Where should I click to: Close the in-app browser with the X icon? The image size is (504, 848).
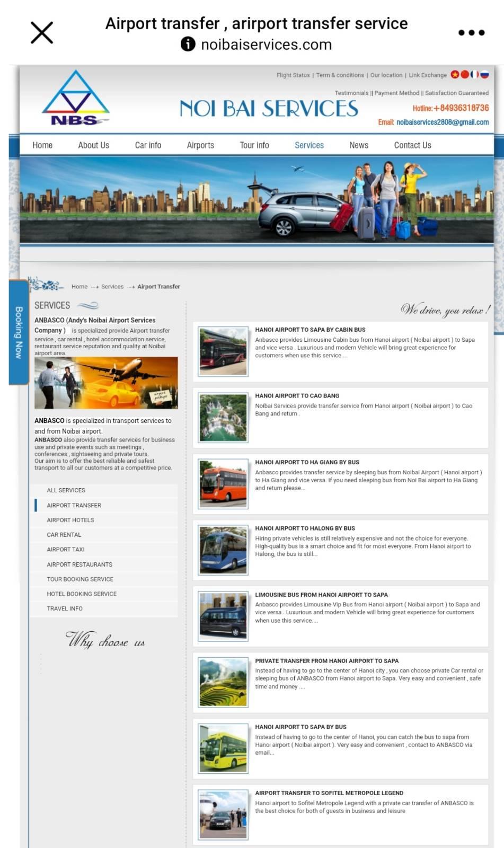click(42, 32)
